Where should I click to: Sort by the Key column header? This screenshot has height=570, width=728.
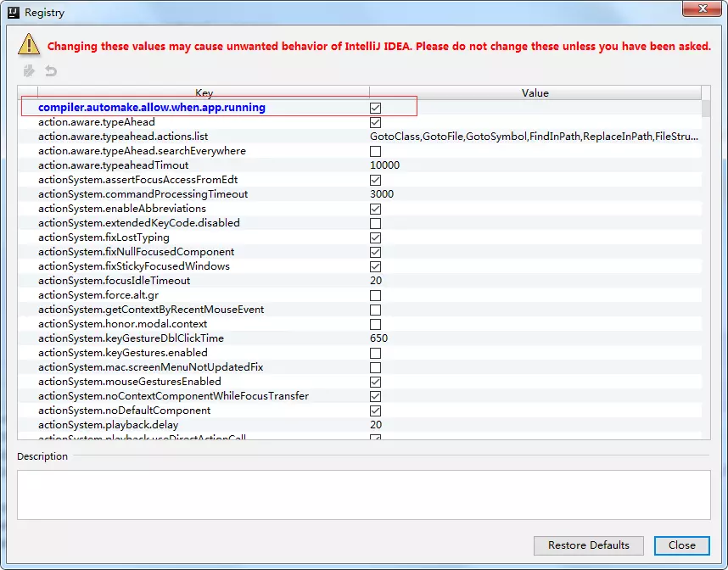pyautogui.click(x=204, y=92)
